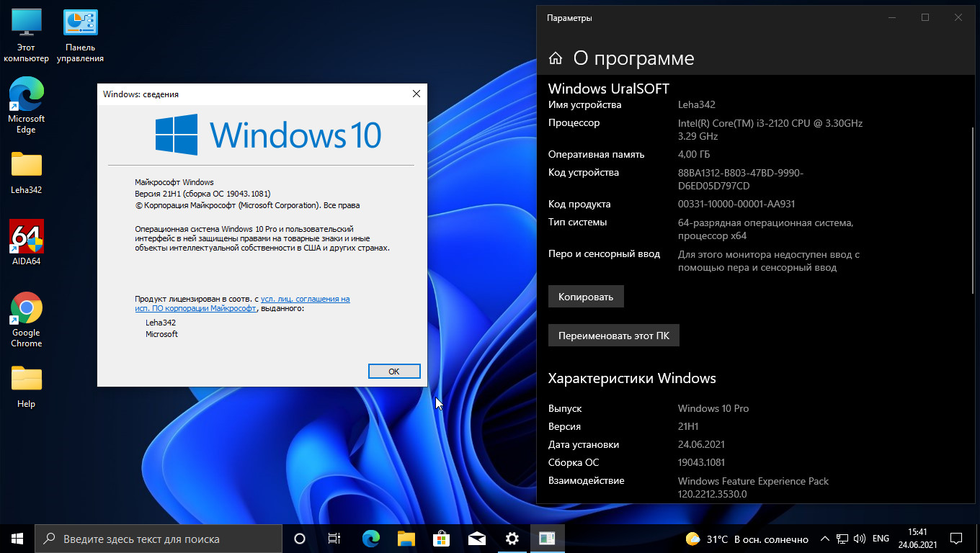The height and width of the screenshot is (553, 980).
Task: Open the Windows Start menu
Action: pos(17,539)
